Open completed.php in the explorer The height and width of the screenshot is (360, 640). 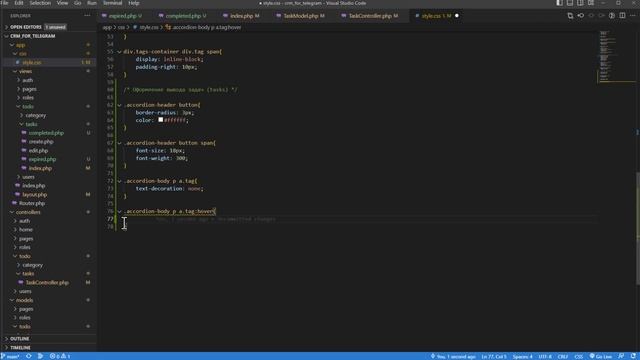(x=48, y=133)
